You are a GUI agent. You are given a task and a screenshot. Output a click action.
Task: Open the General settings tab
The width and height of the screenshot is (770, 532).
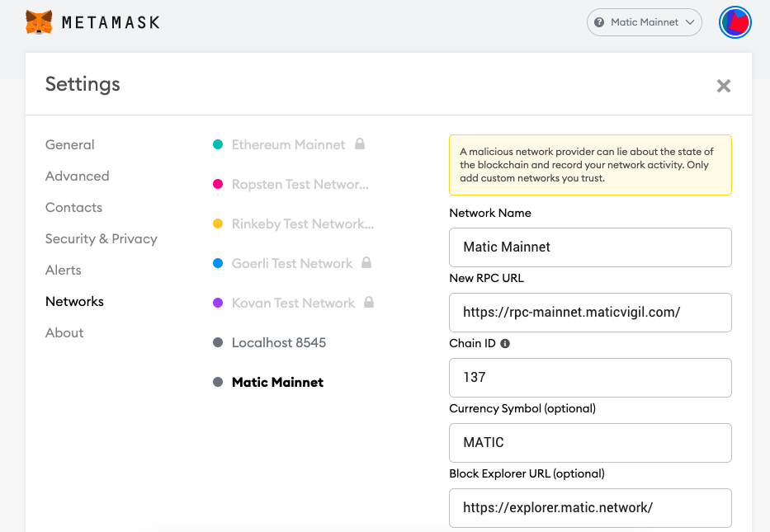[69, 145]
